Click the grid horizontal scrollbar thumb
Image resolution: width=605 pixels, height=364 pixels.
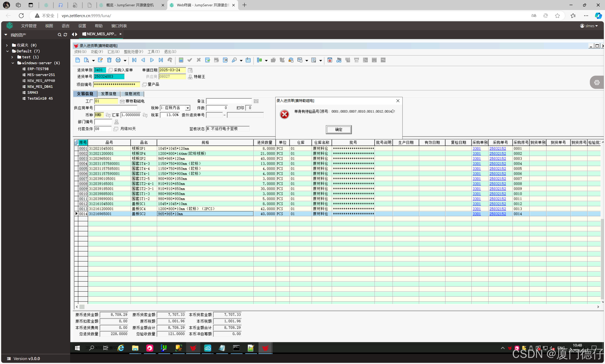click(82, 307)
